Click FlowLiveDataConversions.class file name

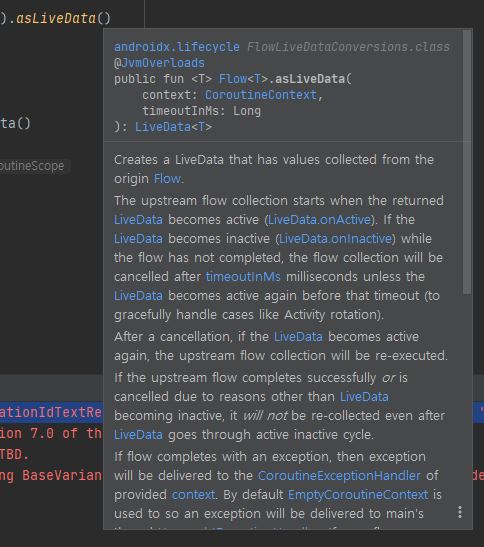(348, 47)
